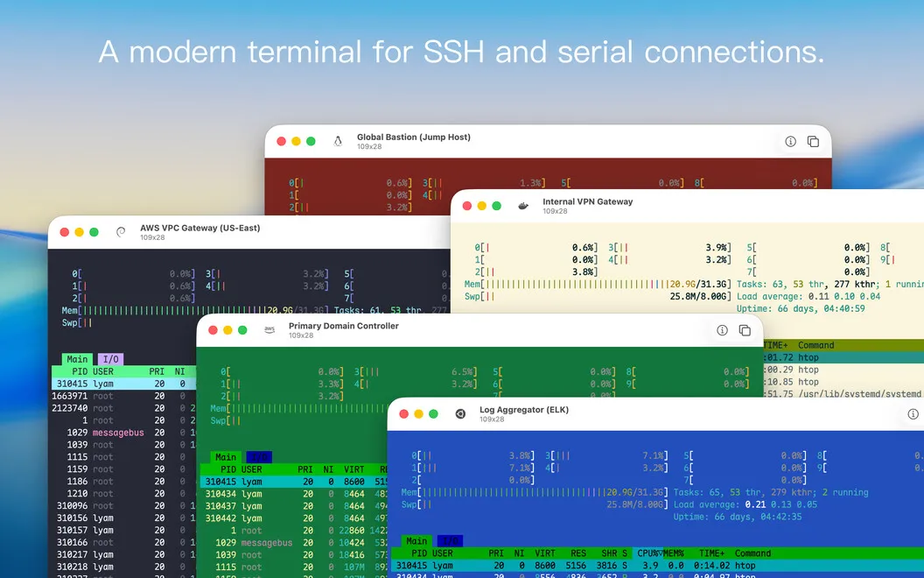Image resolution: width=924 pixels, height=578 pixels.
Task: Select Main tab in Primary Domain Controller htop
Action: point(226,457)
